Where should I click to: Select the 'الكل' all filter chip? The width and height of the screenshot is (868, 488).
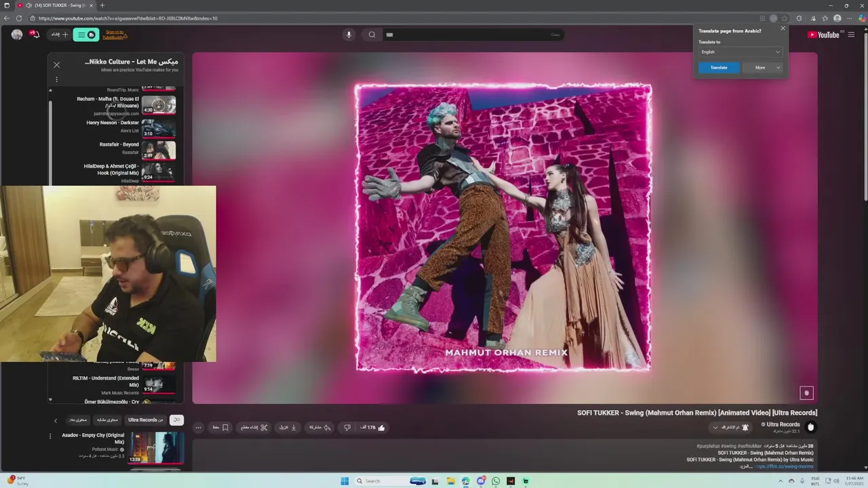coord(176,420)
